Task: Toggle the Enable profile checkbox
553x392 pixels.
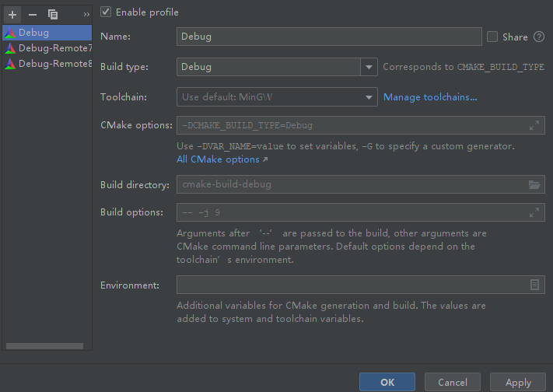Action: (106, 12)
